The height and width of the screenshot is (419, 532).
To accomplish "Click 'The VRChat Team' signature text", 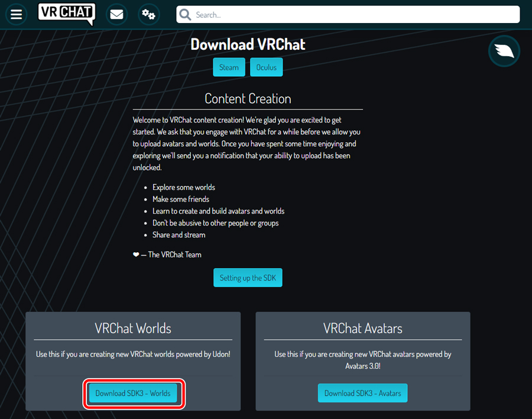I will pyautogui.click(x=175, y=254).
